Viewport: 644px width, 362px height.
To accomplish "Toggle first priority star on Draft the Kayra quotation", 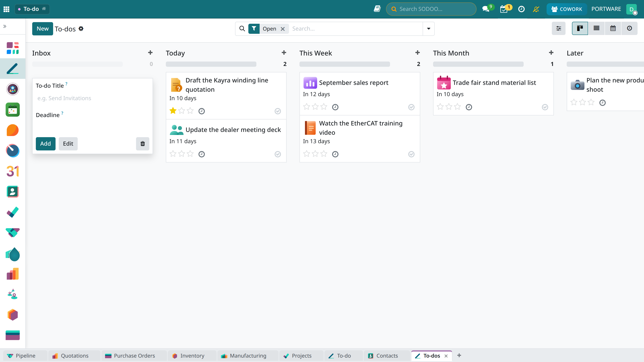I will tap(173, 111).
